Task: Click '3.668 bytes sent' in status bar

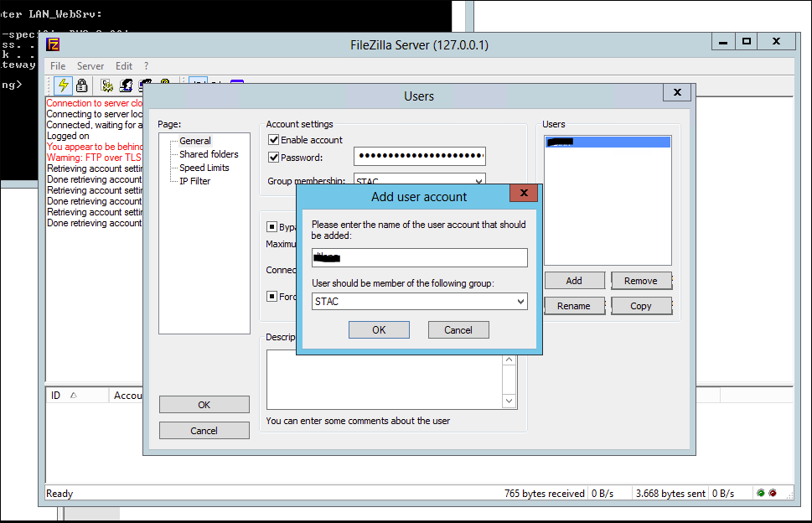Action: tap(670, 494)
